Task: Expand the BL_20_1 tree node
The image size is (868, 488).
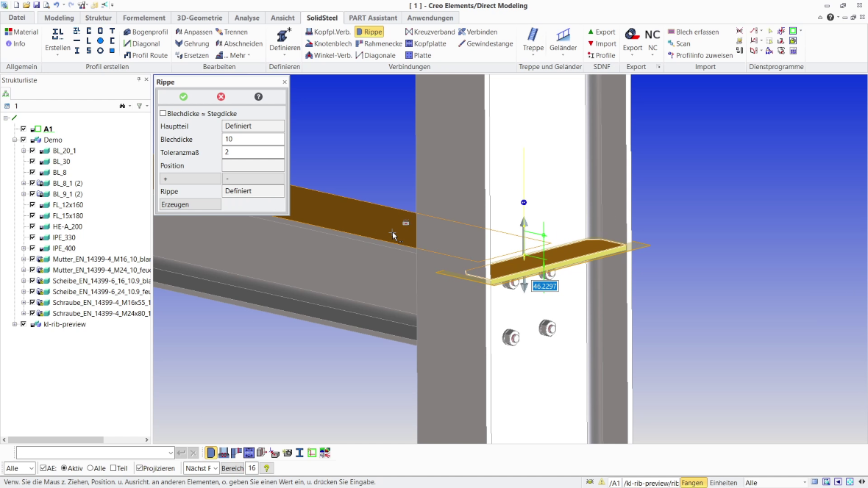Action: (x=24, y=151)
